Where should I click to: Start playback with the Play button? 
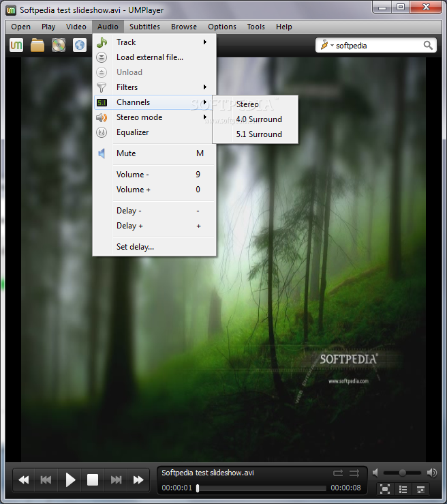point(70,480)
